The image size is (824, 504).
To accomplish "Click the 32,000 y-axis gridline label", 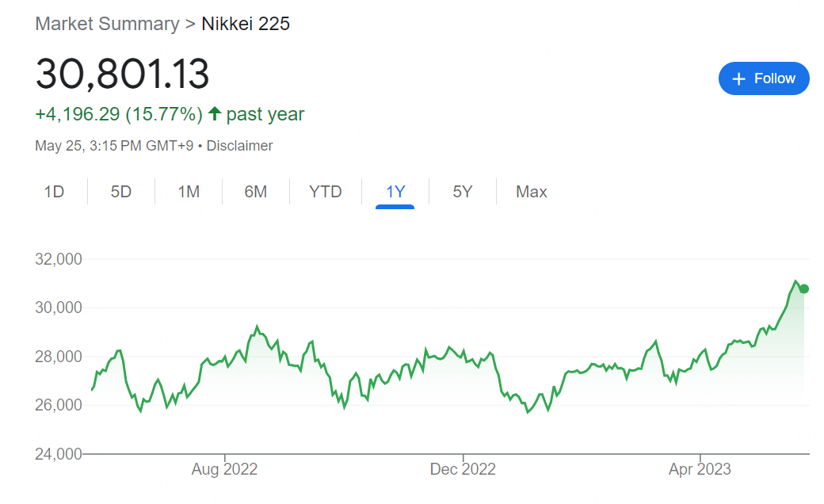I will [59, 259].
